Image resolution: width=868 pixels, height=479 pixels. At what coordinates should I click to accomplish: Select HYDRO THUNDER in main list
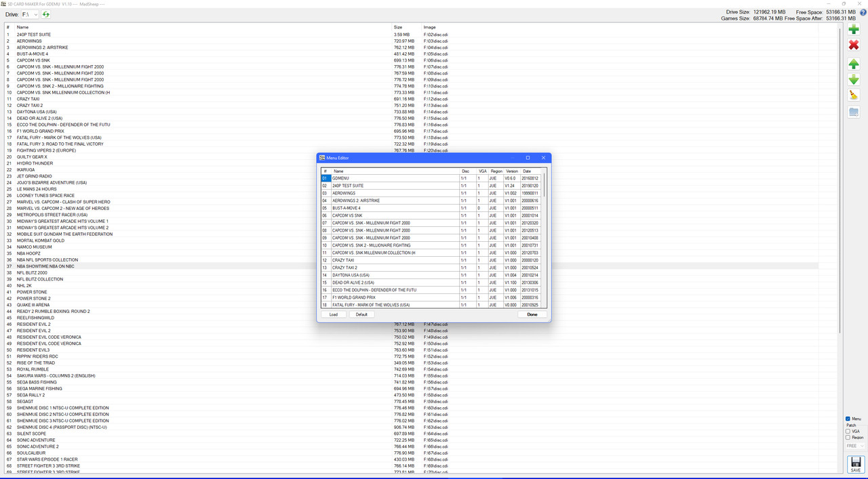point(35,163)
